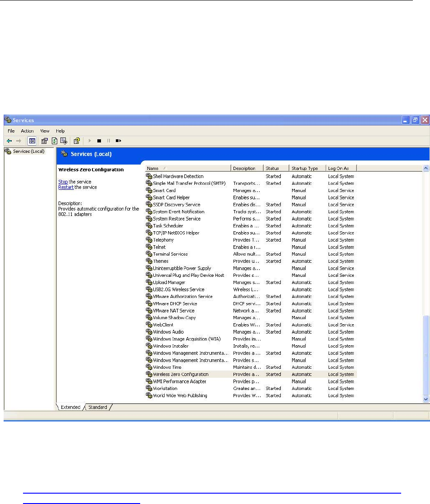Open the View menu
The image size is (430, 504).
coord(45,131)
